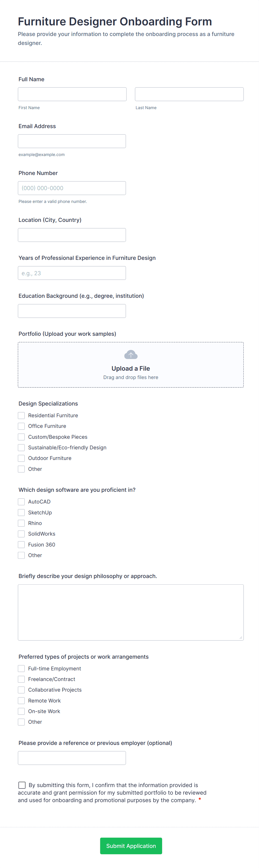Click the reference or previous employer field
Viewport: 259px width, 868px height.
(x=72, y=758)
